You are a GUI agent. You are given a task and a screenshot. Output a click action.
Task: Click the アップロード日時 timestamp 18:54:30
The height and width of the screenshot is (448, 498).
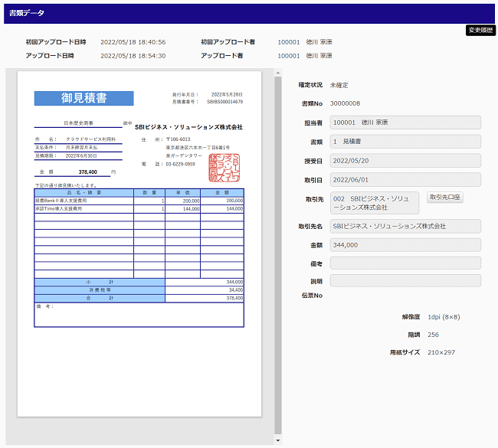(x=133, y=56)
